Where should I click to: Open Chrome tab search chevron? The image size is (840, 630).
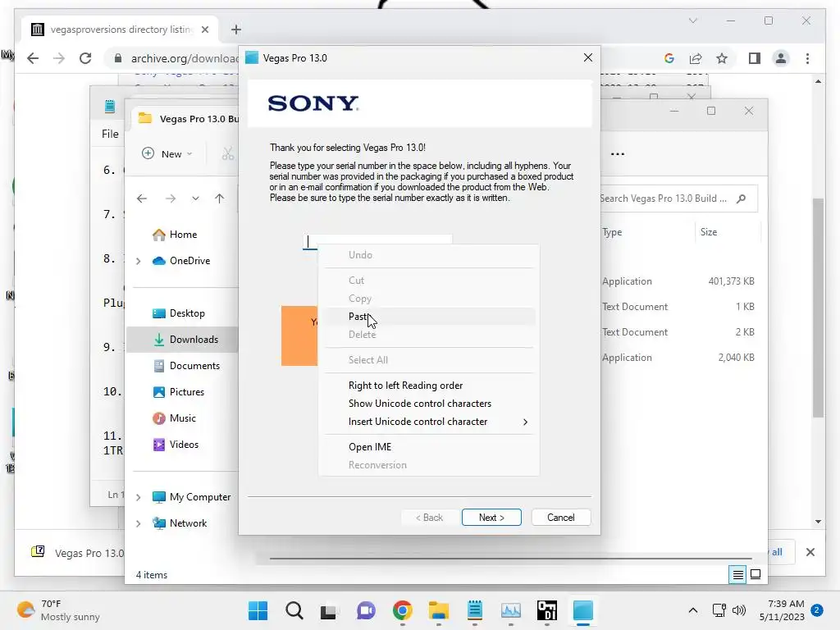point(692,21)
